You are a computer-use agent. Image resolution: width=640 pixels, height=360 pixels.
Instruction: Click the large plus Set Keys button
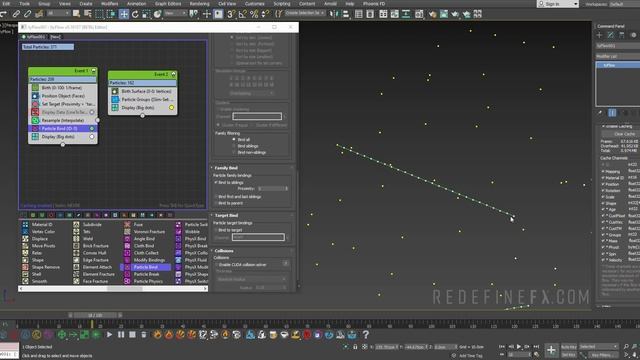(551, 350)
